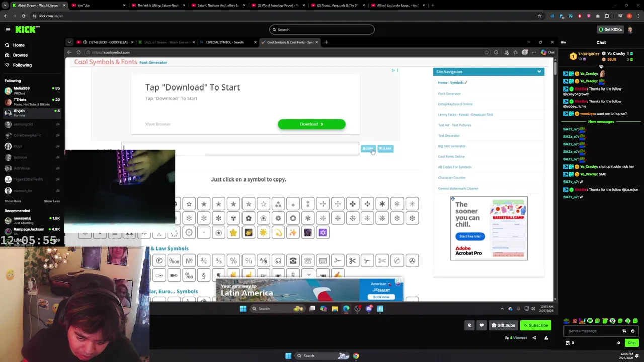Click Font Generator header link
Viewport: 644px width, 362px height.
point(153,63)
